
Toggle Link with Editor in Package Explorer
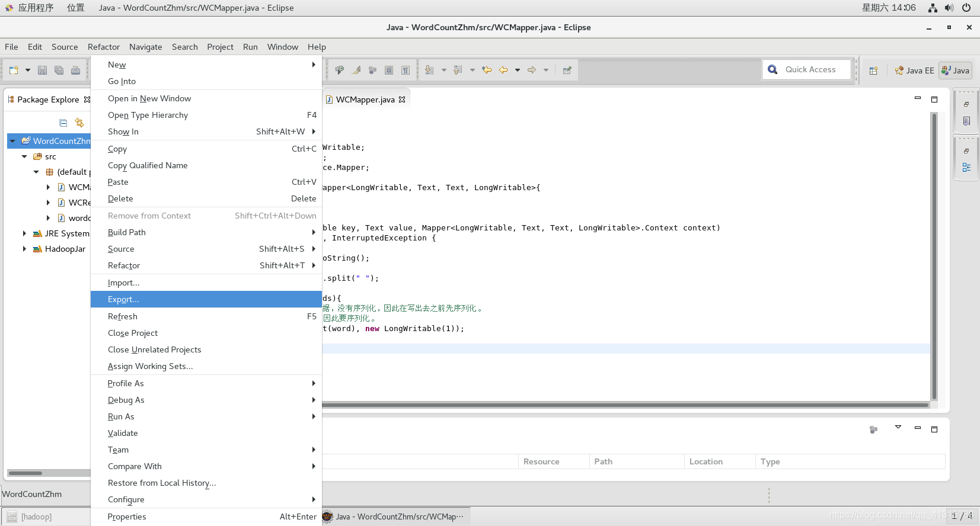click(79, 123)
